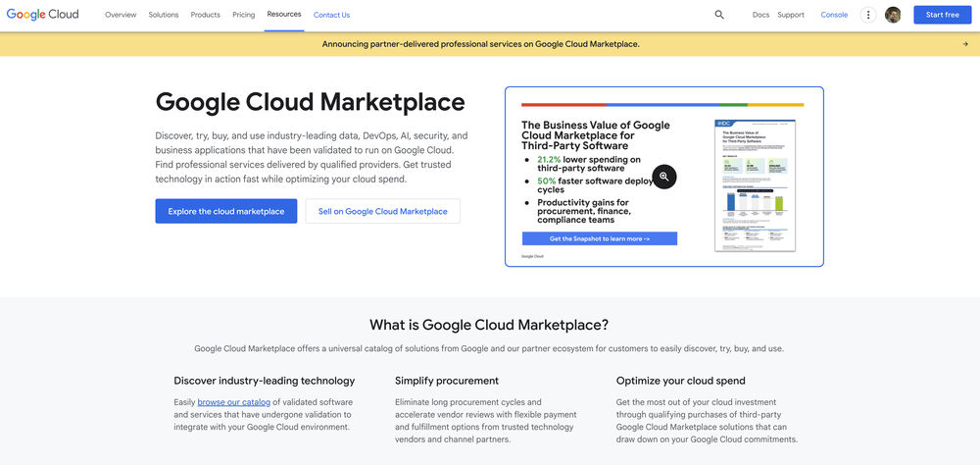
Task: Go to the Console
Action: pos(834,15)
